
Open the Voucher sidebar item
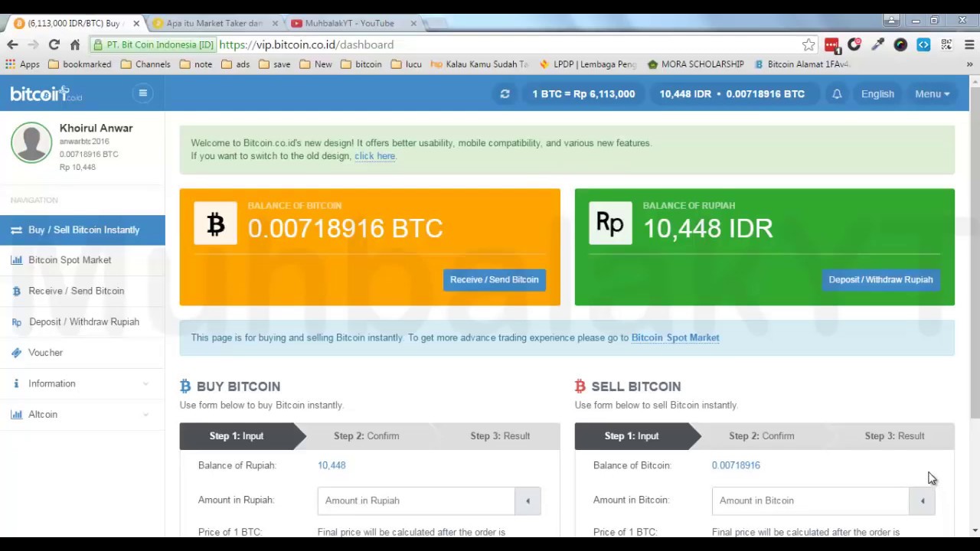tap(82, 353)
